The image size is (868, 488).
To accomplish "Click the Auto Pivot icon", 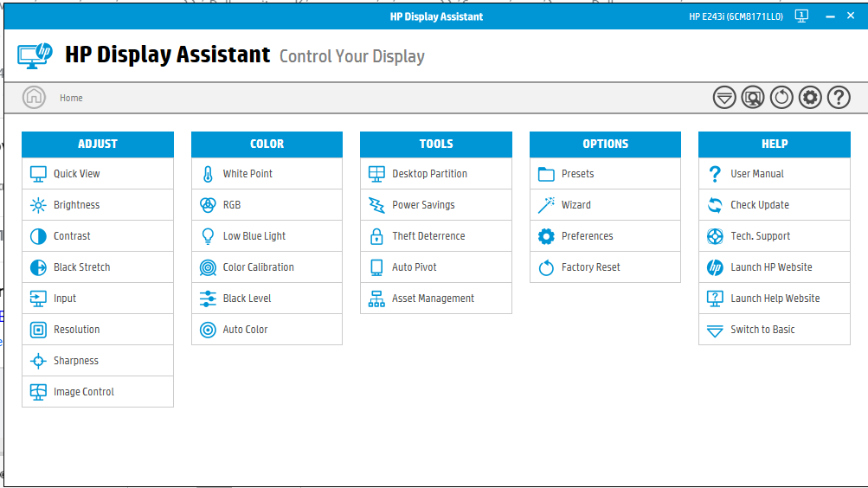I will tap(376, 267).
